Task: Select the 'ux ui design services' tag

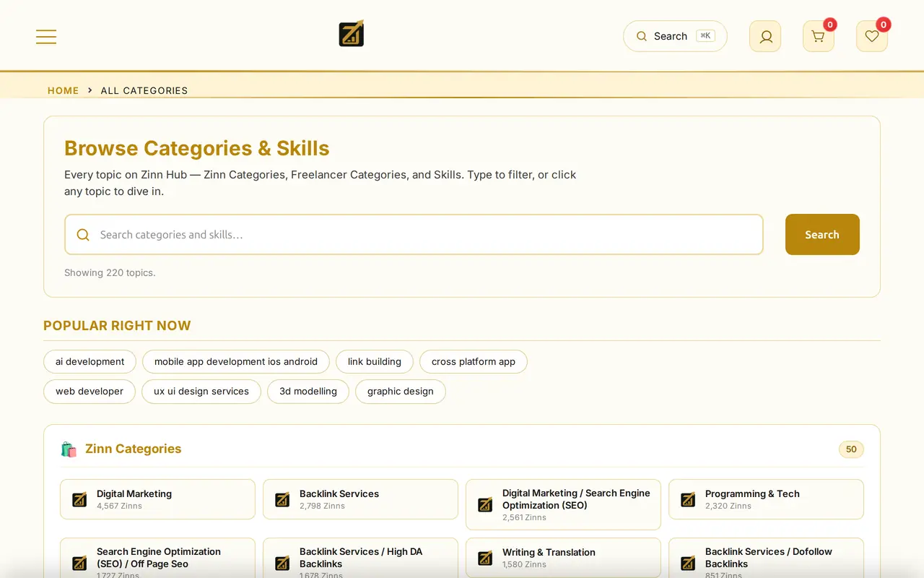Action: [201, 391]
